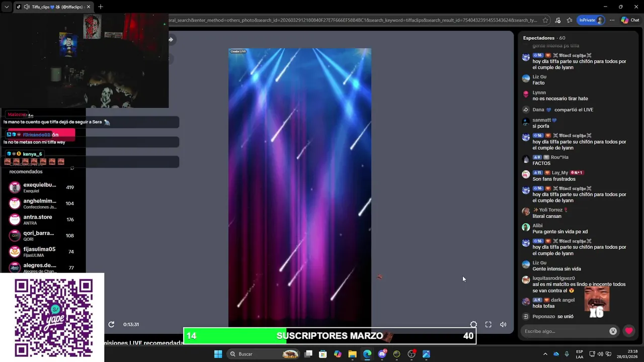Open File Explorer from the taskbar
The width and height of the screenshot is (644, 362).
352,354
